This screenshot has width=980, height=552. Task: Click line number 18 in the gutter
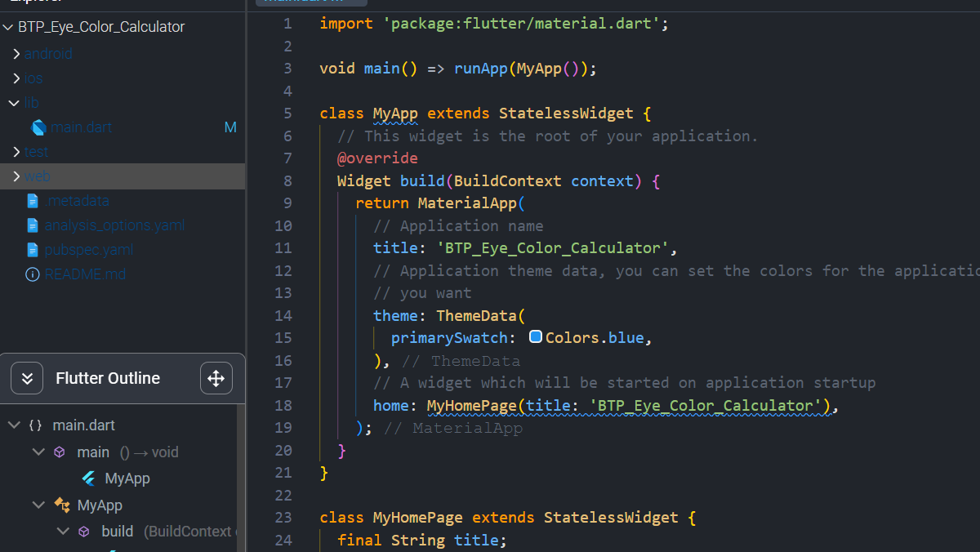tap(283, 405)
